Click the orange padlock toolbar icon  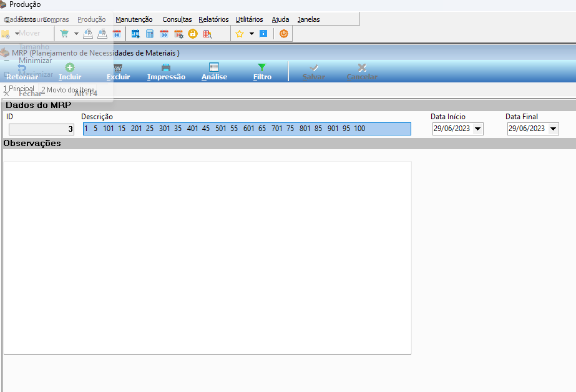[x=192, y=34]
